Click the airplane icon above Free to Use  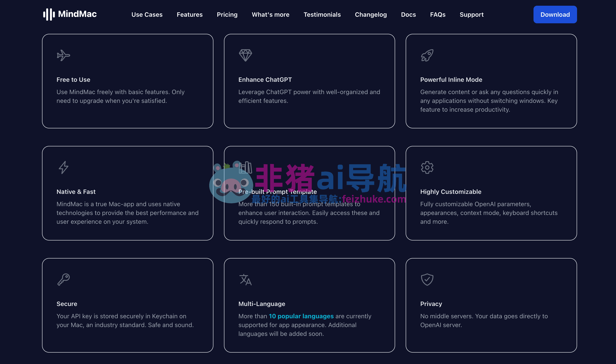(63, 55)
